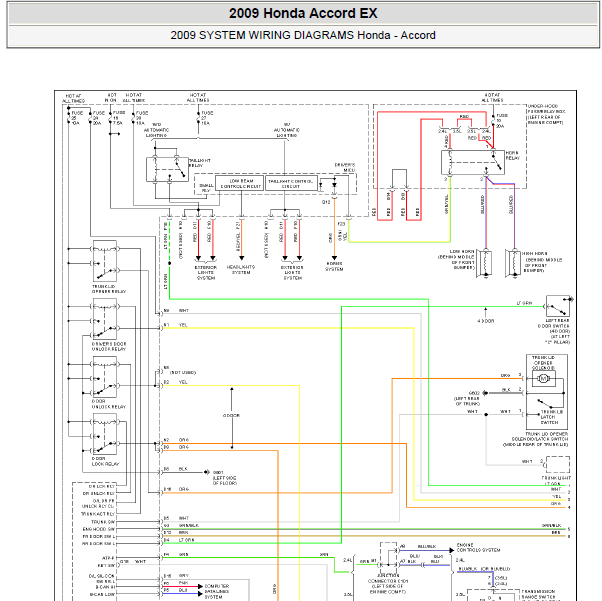
Task: Click the junction connector dashed box symbol
Action: [389, 556]
